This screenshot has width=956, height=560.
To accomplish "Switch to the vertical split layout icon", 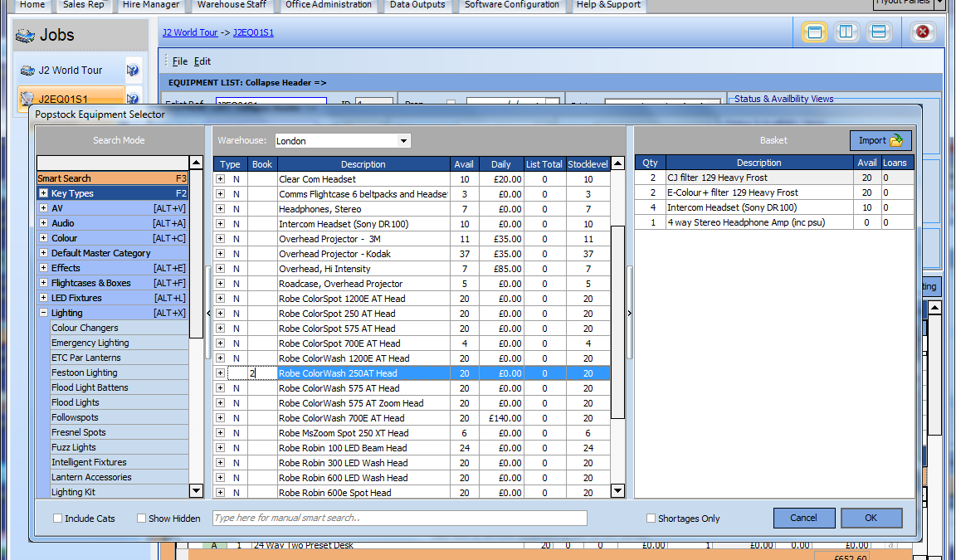I will (846, 32).
